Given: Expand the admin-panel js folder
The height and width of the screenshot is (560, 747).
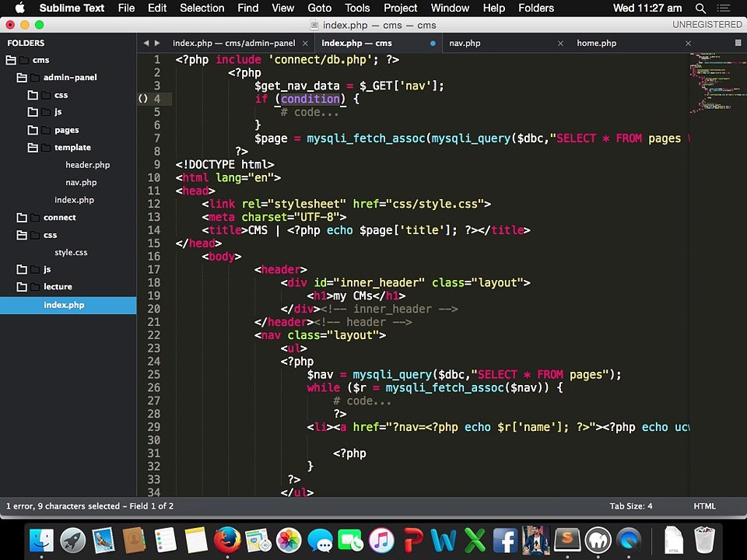Looking at the screenshot, I should 33,112.
